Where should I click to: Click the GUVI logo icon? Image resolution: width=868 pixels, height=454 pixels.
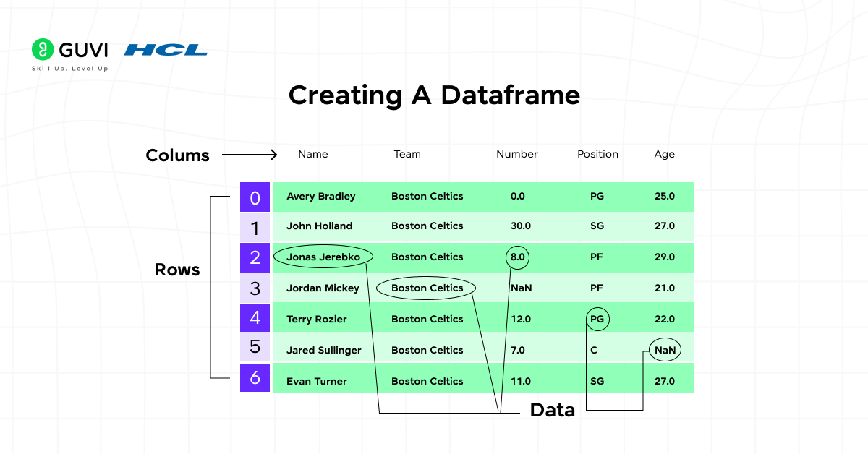click(x=42, y=49)
